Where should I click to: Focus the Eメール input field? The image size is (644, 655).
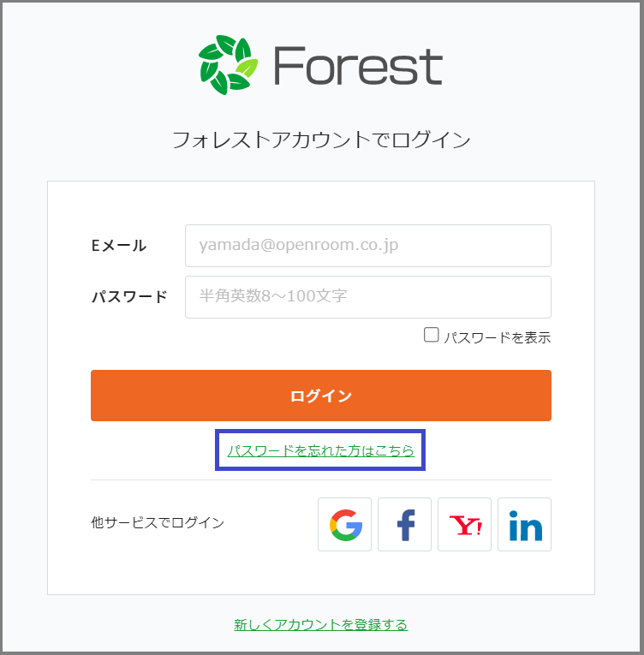pyautogui.click(x=368, y=246)
